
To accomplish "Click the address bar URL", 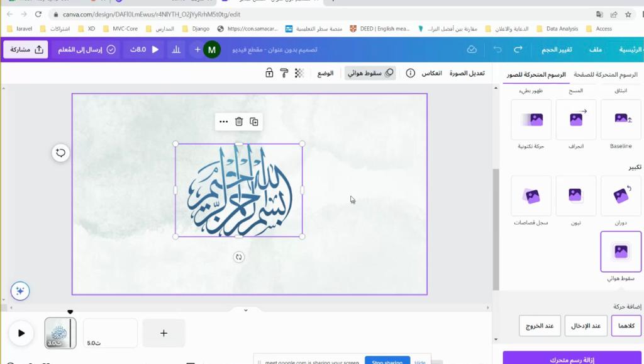I will pos(151,14).
